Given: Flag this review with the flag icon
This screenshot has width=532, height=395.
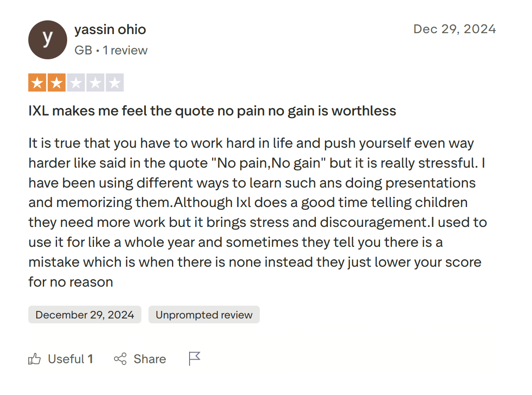Looking at the screenshot, I should point(194,358).
